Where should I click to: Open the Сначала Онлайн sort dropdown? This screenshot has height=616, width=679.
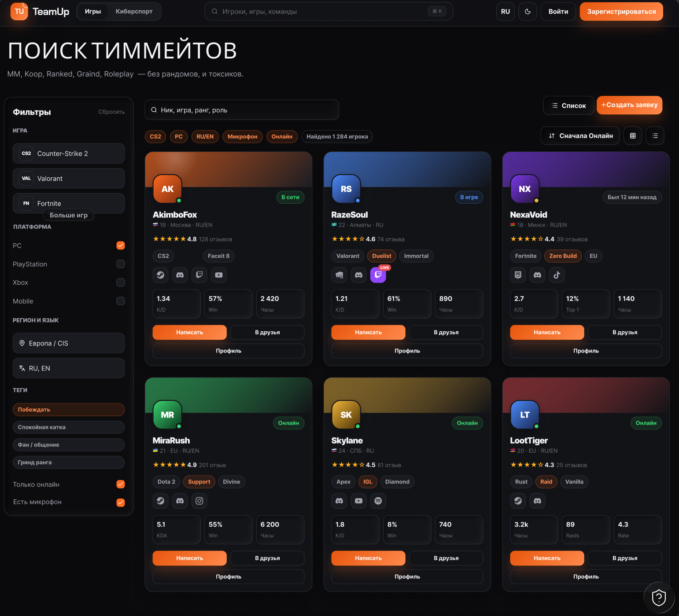pyautogui.click(x=580, y=136)
